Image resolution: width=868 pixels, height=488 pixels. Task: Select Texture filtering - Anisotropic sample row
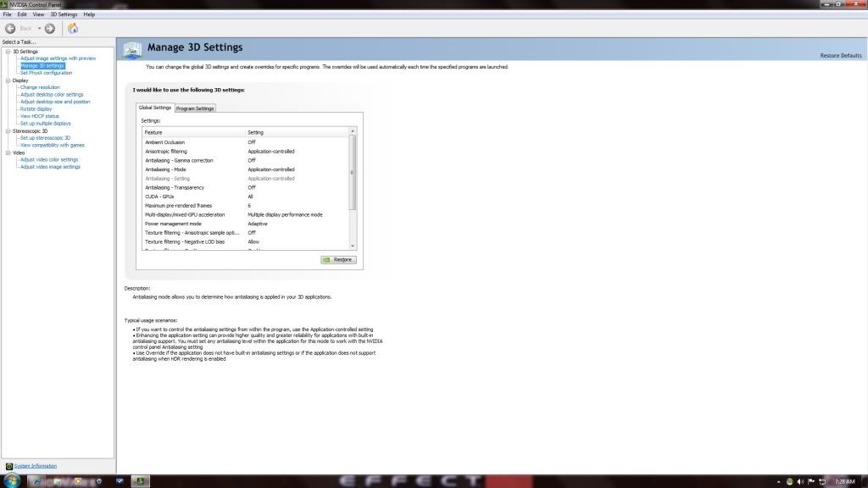(245, 233)
